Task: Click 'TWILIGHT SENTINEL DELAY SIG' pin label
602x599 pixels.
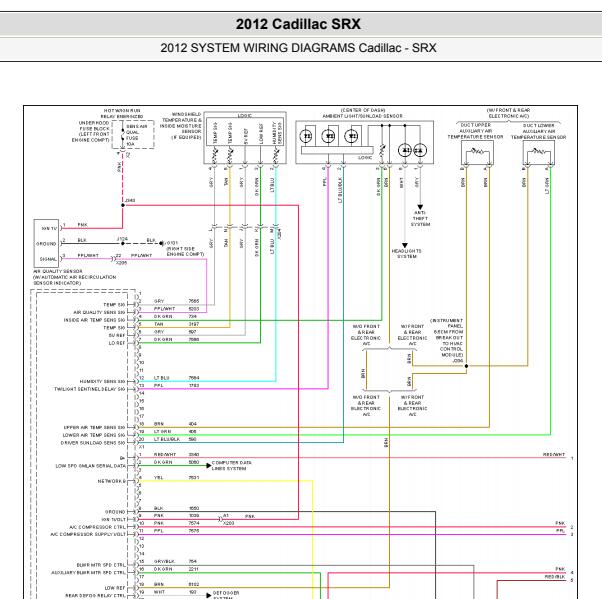Action: tap(89, 389)
